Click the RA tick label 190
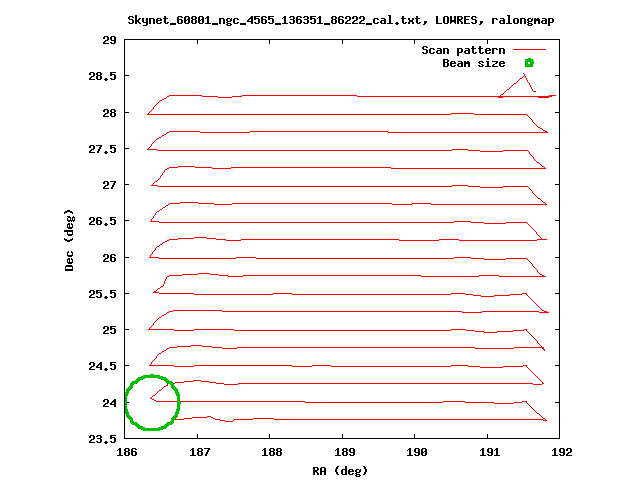Viewport: 640px width, 480px height. pyautogui.click(x=417, y=452)
